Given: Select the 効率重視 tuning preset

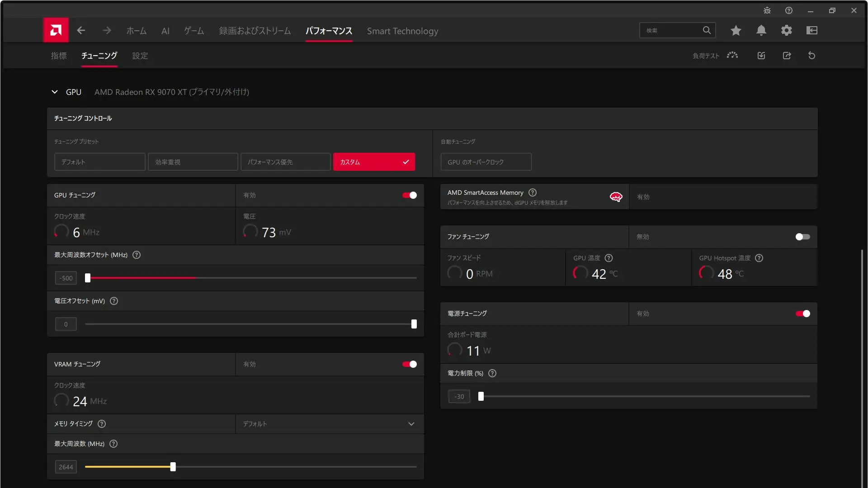Looking at the screenshot, I should point(193,162).
